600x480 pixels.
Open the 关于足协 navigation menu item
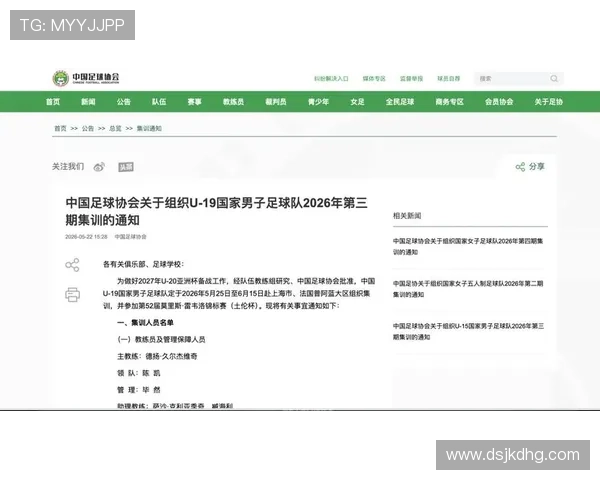click(x=549, y=102)
